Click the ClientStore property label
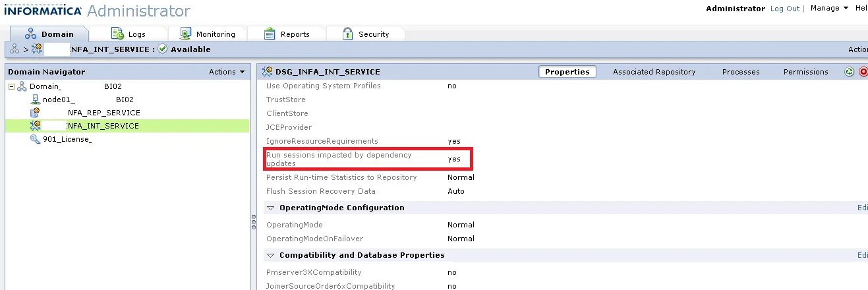Image resolution: width=868 pixels, height=290 pixels. tap(286, 113)
